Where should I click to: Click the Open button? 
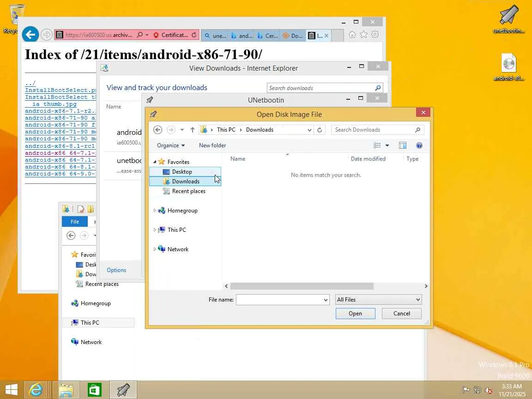(x=355, y=314)
